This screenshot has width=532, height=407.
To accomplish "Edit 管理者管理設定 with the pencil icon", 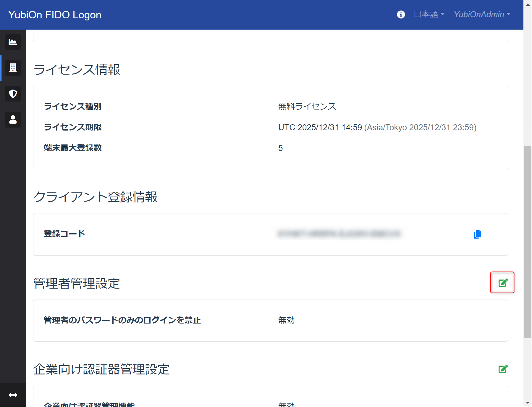I will (503, 283).
